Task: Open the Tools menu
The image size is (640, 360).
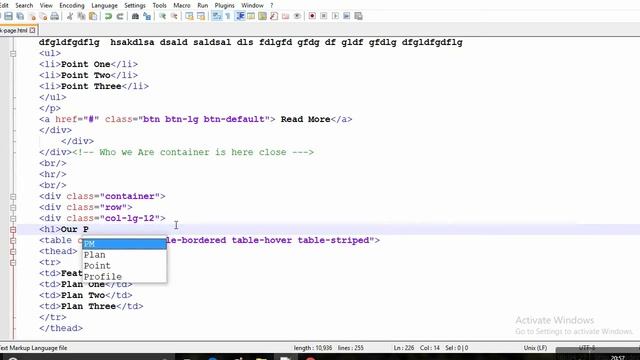Action: (x=159, y=5)
